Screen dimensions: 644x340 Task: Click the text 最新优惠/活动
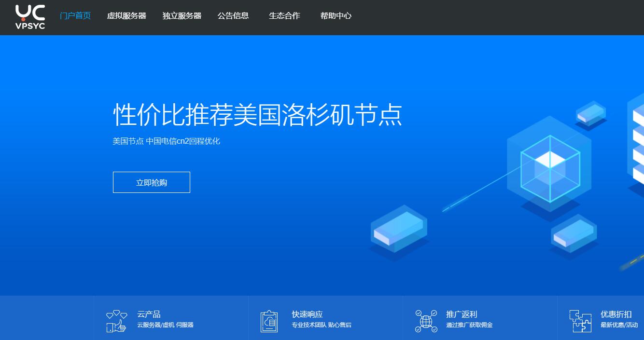(x=619, y=325)
